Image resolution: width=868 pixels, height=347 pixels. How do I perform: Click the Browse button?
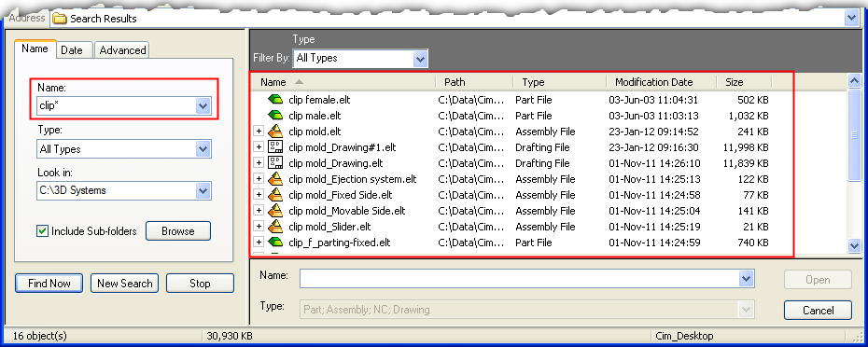click(x=178, y=231)
